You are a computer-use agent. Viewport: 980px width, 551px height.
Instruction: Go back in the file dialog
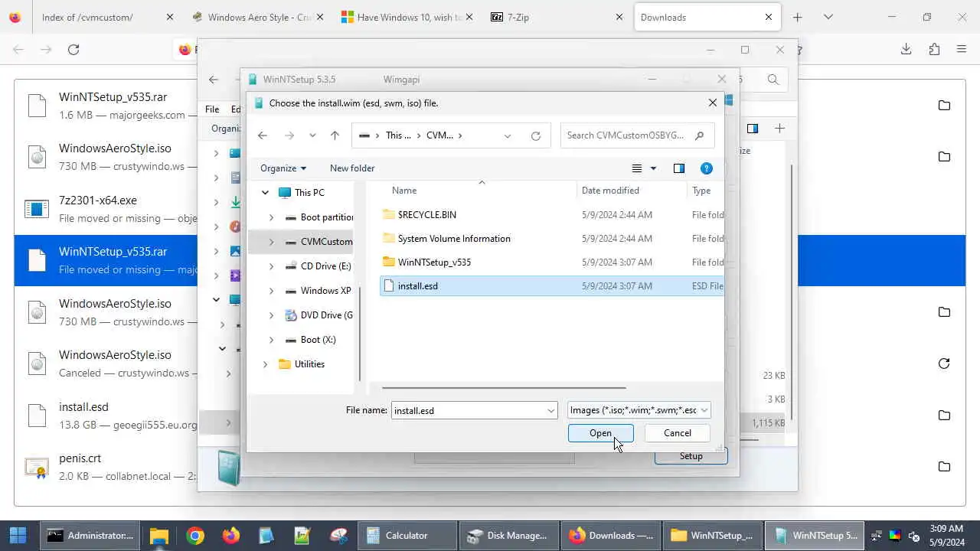(x=263, y=135)
